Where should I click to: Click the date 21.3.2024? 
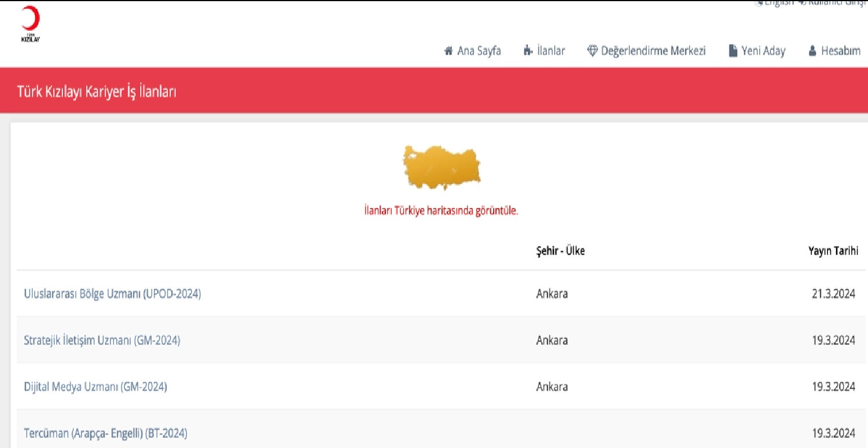[x=833, y=294]
